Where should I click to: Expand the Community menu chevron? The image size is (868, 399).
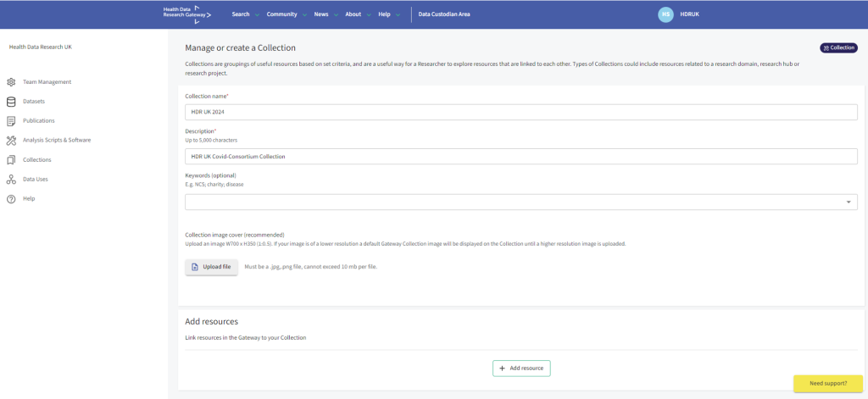point(304,15)
